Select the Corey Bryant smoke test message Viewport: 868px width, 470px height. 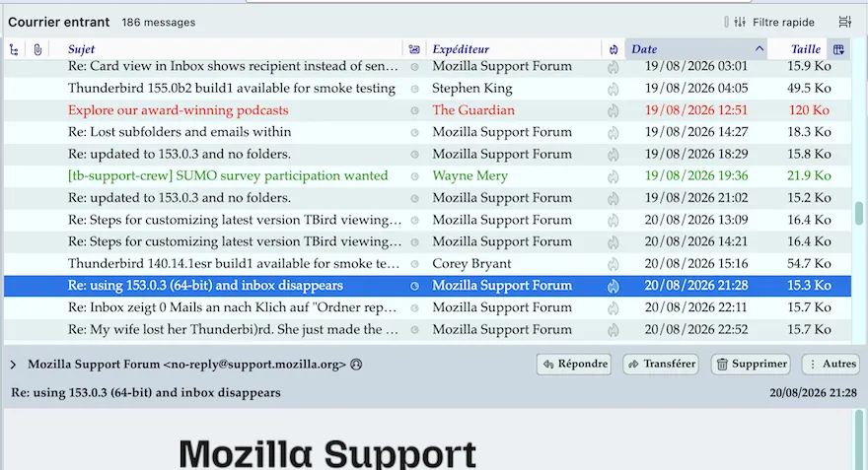pos(427,264)
